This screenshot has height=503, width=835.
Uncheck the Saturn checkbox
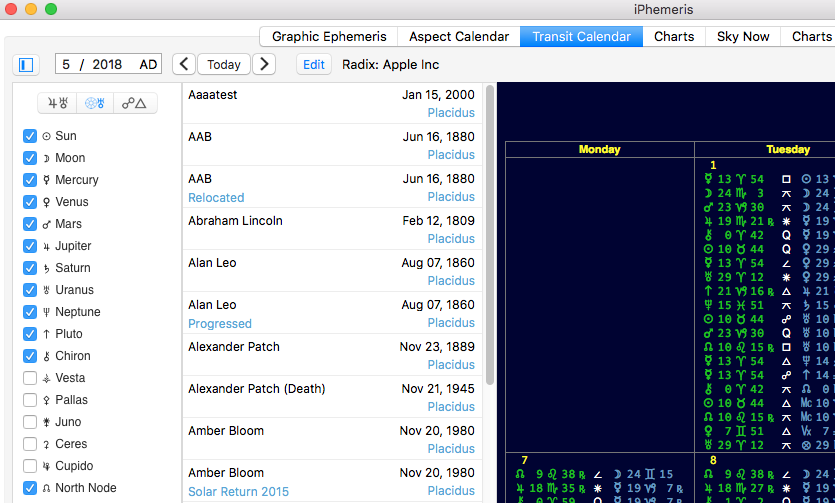click(30, 268)
